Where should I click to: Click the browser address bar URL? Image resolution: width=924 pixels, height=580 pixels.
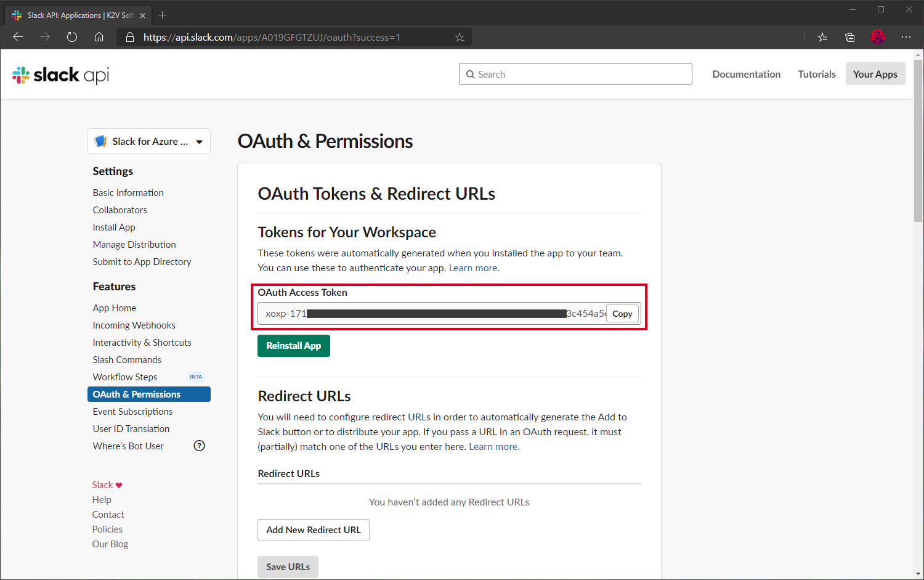[x=272, y=37]
